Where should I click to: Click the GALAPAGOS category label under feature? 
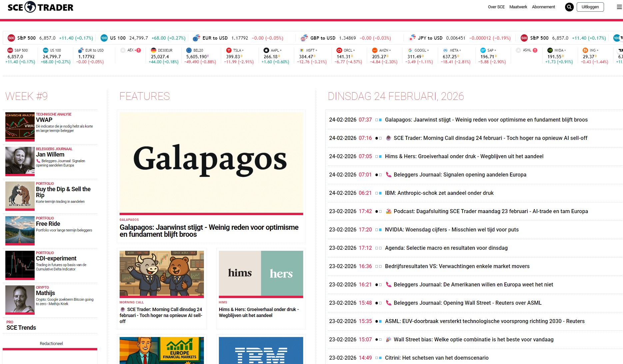click(x=129, y=220)
